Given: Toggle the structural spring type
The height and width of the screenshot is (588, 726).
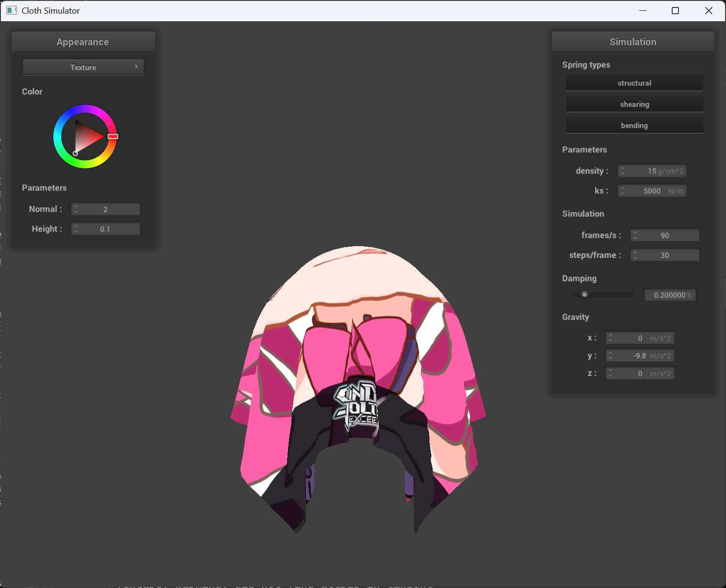Looking at the screenshot, I should click(x=635, y=83).
